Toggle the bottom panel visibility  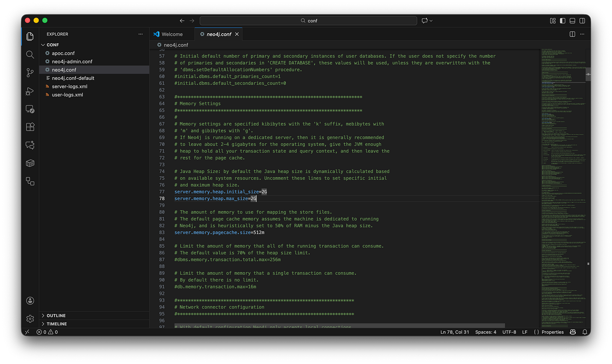pyautogui.click(x=572, y=20)
